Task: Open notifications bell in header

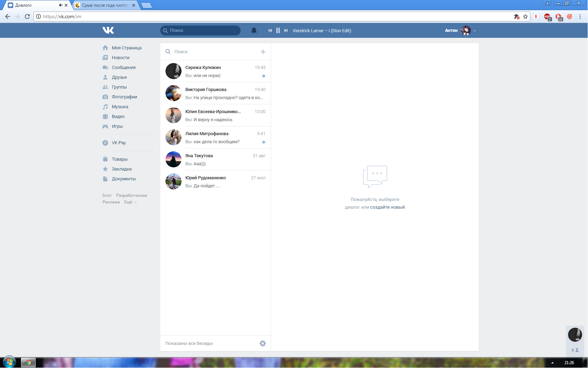Action: [x=254, y=30]
